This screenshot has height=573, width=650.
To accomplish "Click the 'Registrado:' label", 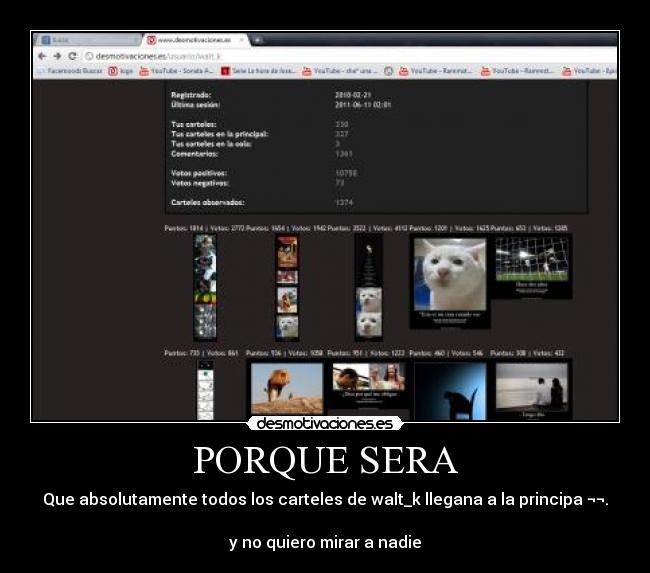I will (191, 95).
